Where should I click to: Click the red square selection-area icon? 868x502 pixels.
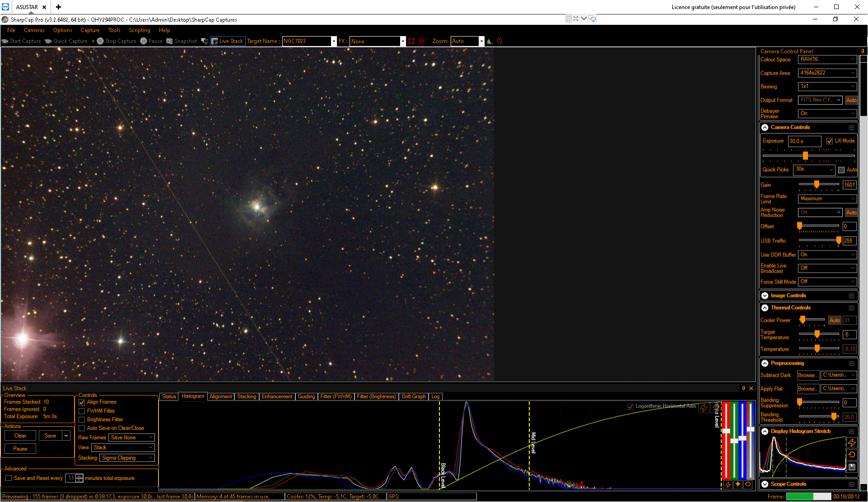411,41
